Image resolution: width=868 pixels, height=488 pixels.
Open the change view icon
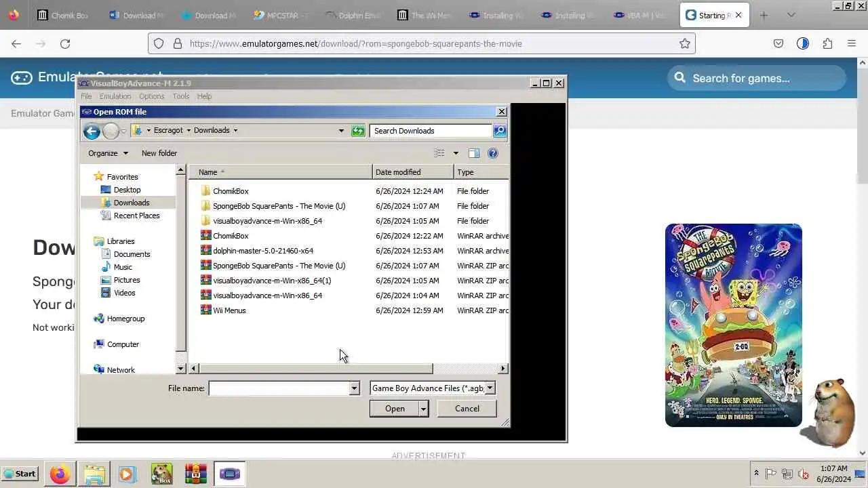pos(439,153)
